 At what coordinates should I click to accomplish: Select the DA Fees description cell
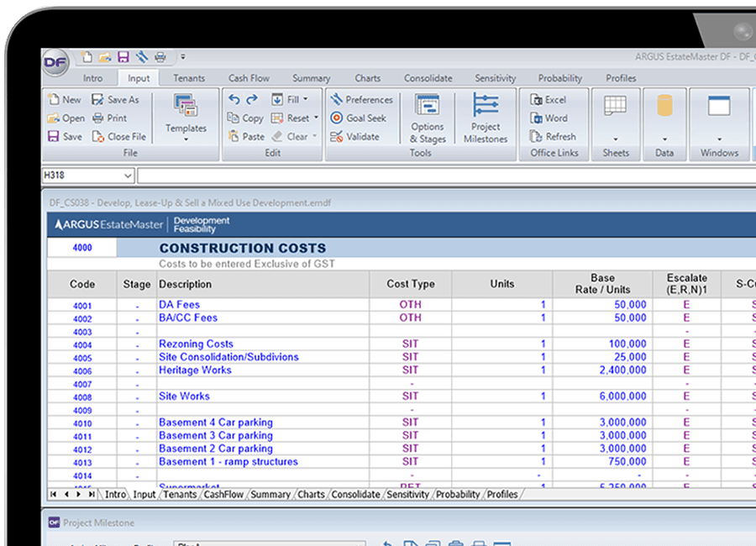click(x=179, y=304)
